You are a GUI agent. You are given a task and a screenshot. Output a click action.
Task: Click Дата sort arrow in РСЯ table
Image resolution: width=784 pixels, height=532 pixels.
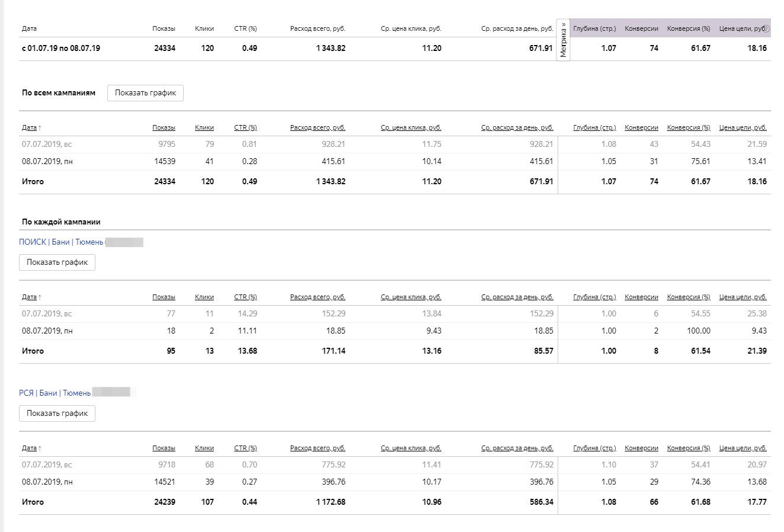tap(40, 448)
